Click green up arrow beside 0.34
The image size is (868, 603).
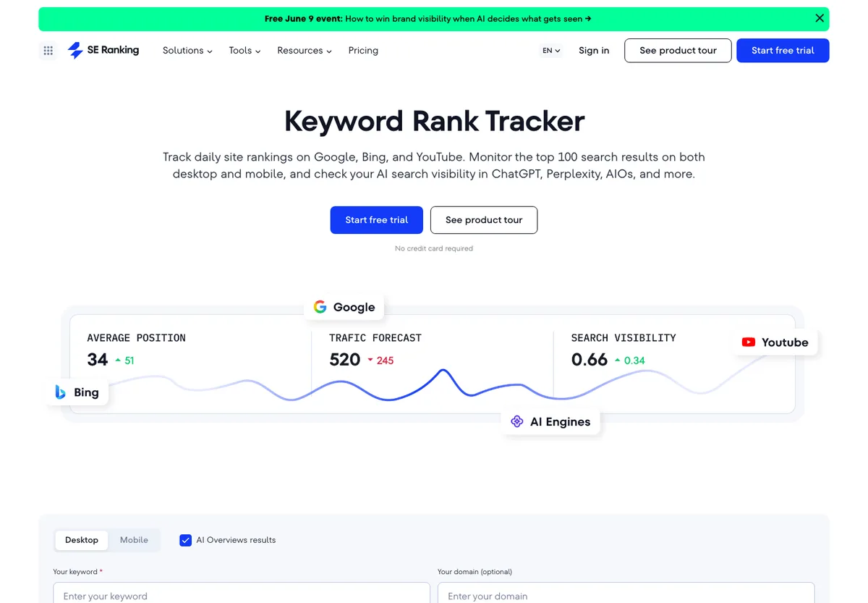(x=617, y=360)
